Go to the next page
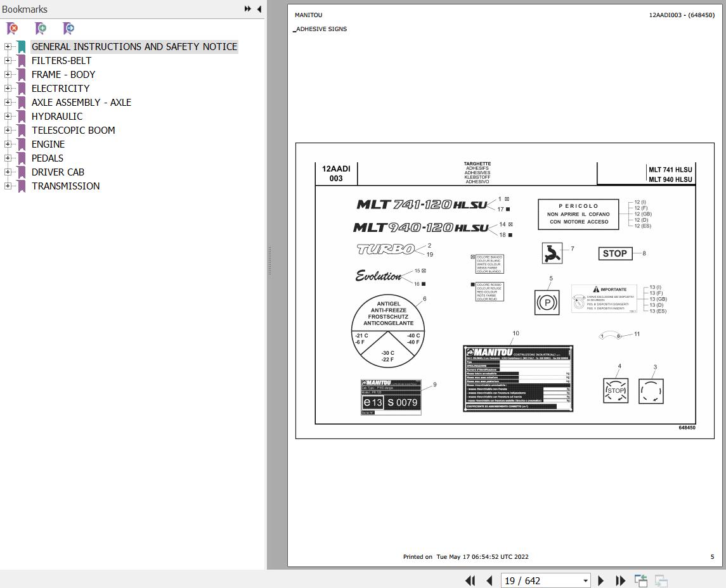726x588 pixels. coord(601,580)
